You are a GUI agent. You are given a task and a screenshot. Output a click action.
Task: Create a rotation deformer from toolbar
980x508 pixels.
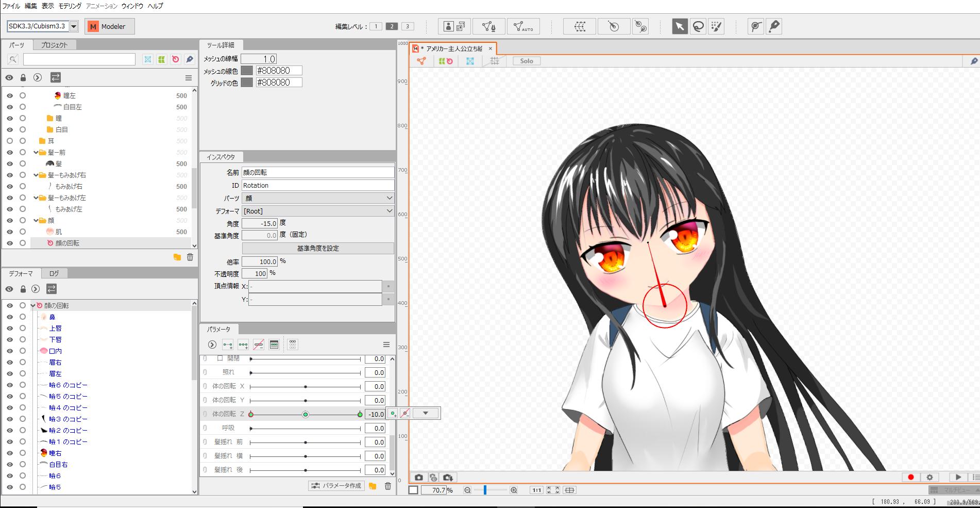click(x=614, y=26)
